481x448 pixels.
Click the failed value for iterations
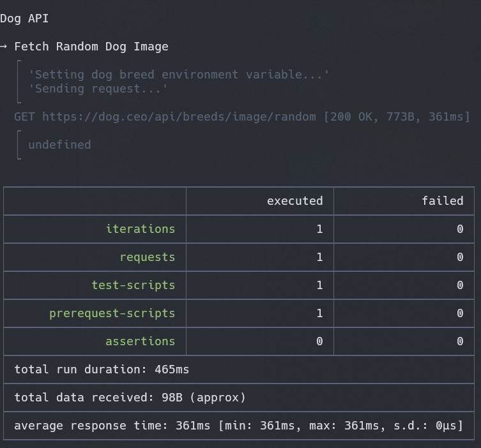tap(460, 229)
